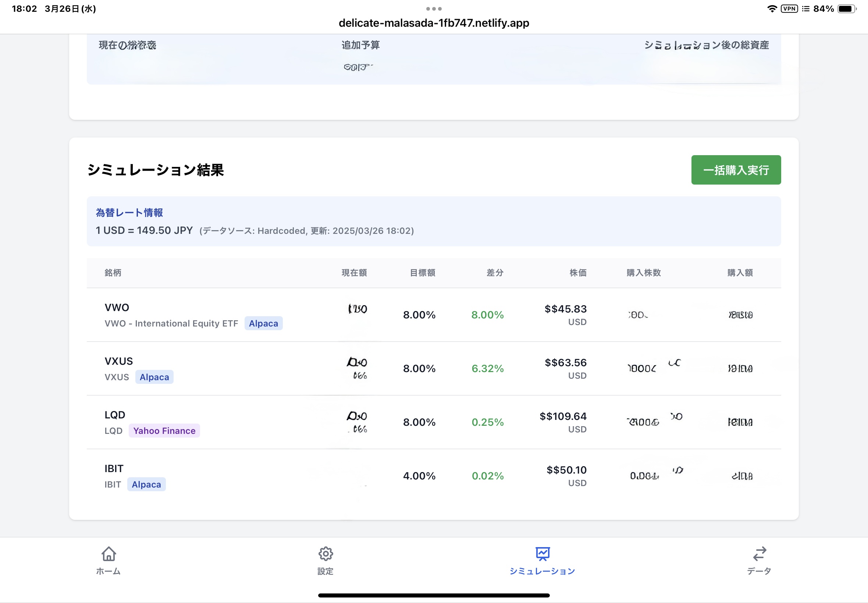
Task: Click the シミュレーション後の総資産 label
Action: point(706,45)
